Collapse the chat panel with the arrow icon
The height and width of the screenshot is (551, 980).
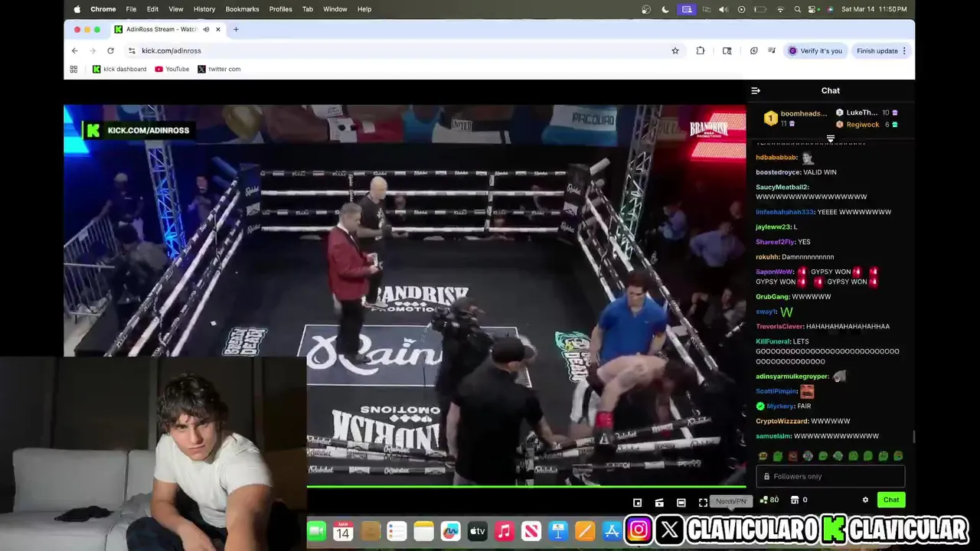coord(756,90)
